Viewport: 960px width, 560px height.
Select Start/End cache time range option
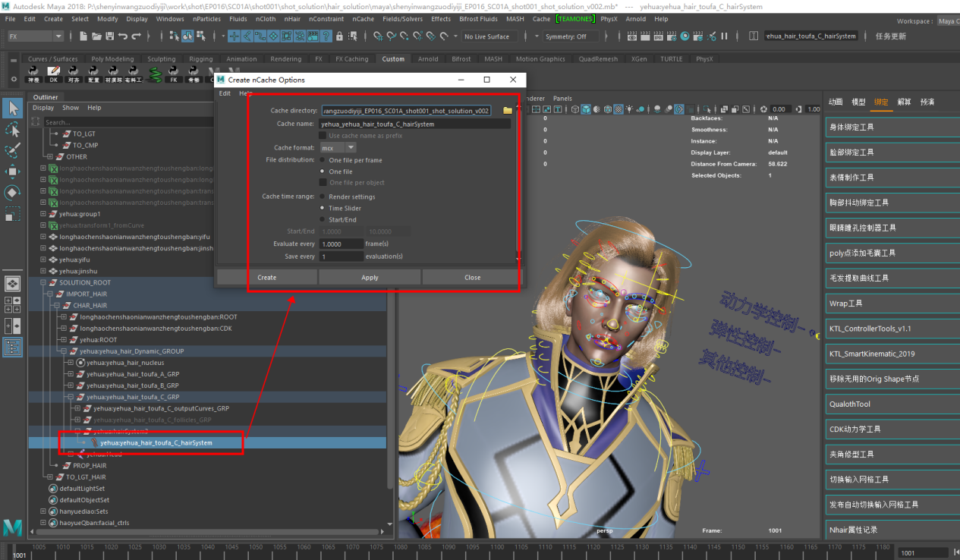click(x=323, y=219)
